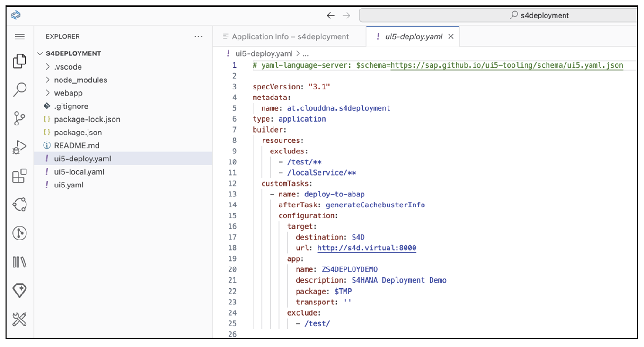Open the hamburger main menu
The width and height of the screenshot is (644, 347).
(x=19, y=36)
